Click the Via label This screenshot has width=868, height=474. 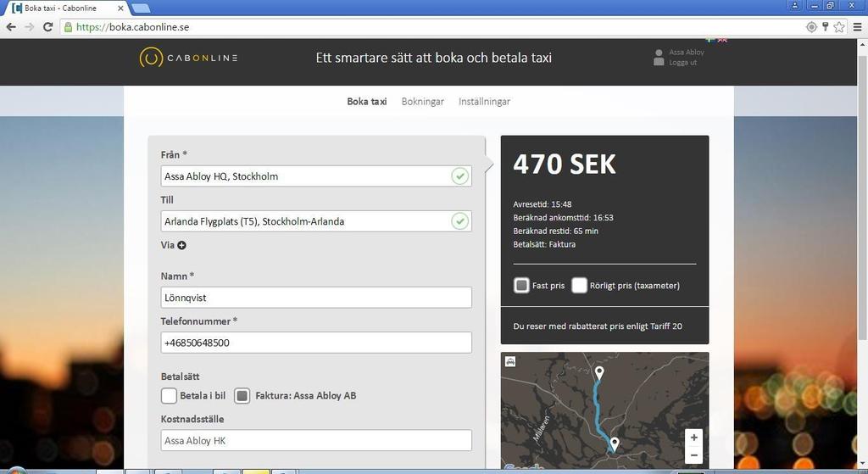pos(167,245)
